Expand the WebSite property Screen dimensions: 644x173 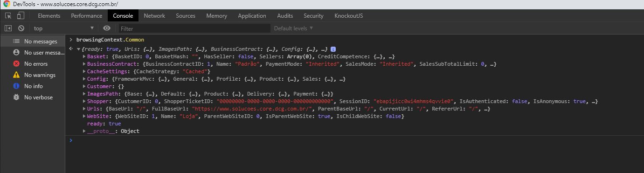pyautogui.click(x=84, y=116)
